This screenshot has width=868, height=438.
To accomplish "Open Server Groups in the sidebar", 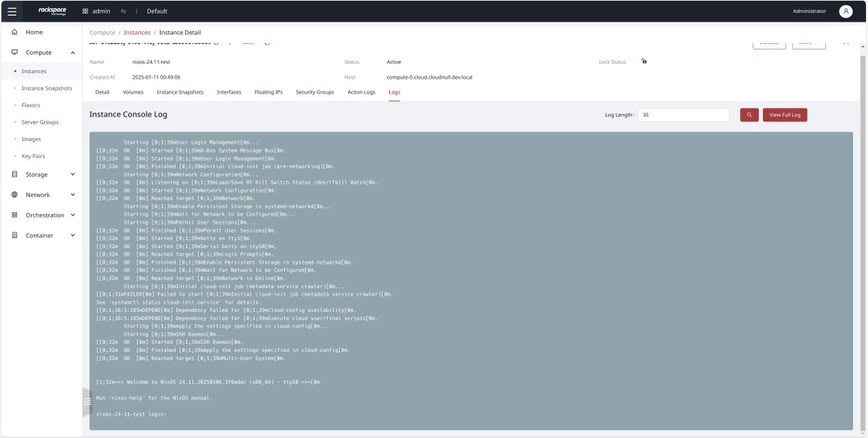I will click(x=41, y=122).
